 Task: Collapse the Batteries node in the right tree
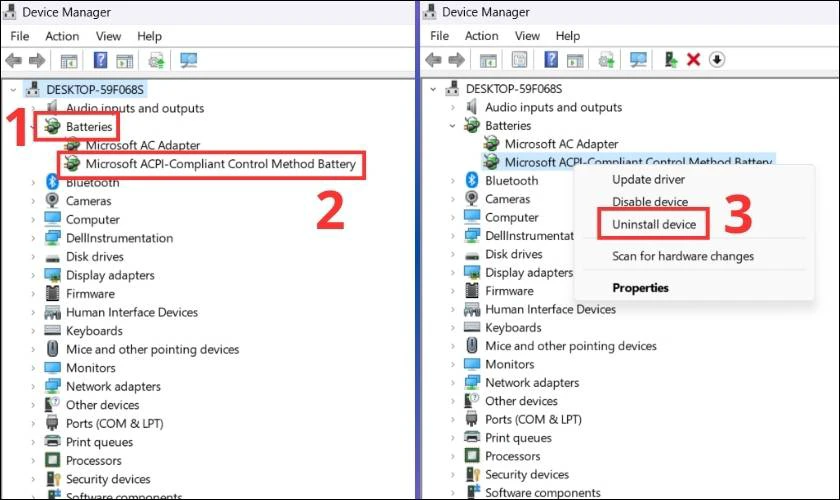pyautogui.click(x=453, y=125)
